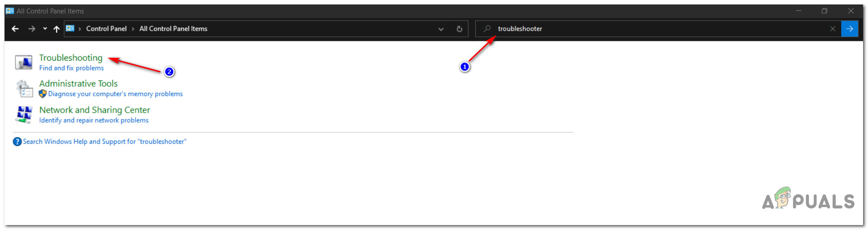Click the Network and Sharing Center icon
The width and height of the screenshot is (868, 230).
24,115
